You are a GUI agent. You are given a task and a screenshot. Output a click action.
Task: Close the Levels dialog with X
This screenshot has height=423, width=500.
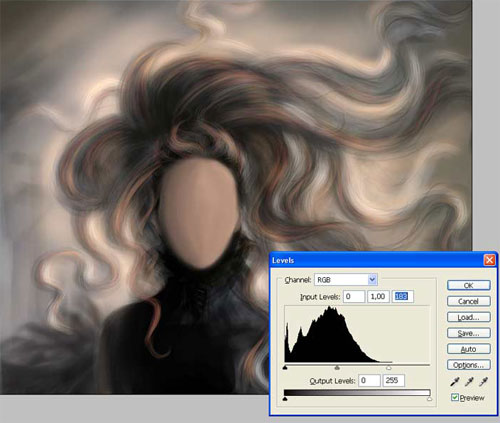489,260
